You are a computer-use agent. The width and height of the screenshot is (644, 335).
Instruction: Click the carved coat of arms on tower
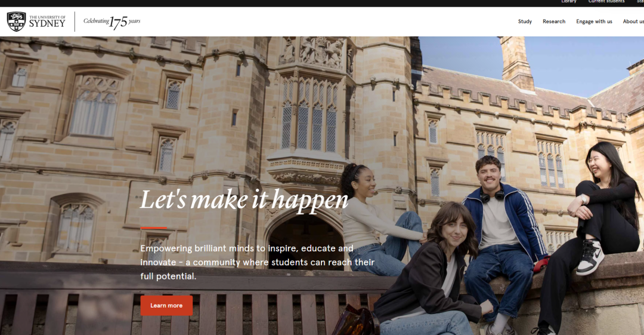321,53
